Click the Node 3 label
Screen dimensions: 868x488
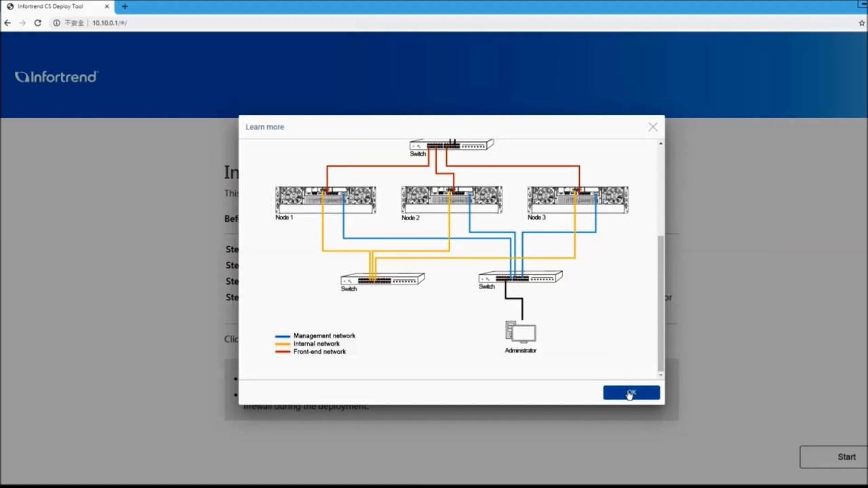click(x=536, y=218)
